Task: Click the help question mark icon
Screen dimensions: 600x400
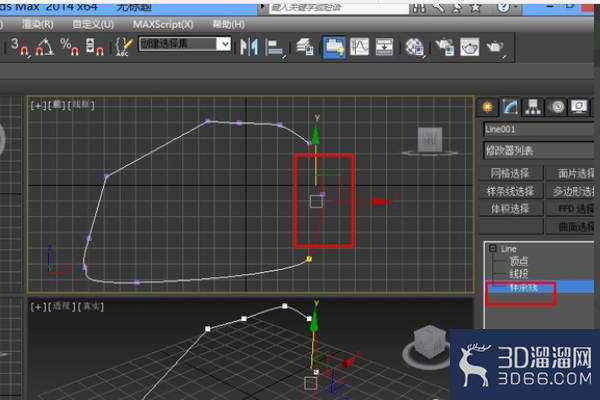Action: pos(503,8)
